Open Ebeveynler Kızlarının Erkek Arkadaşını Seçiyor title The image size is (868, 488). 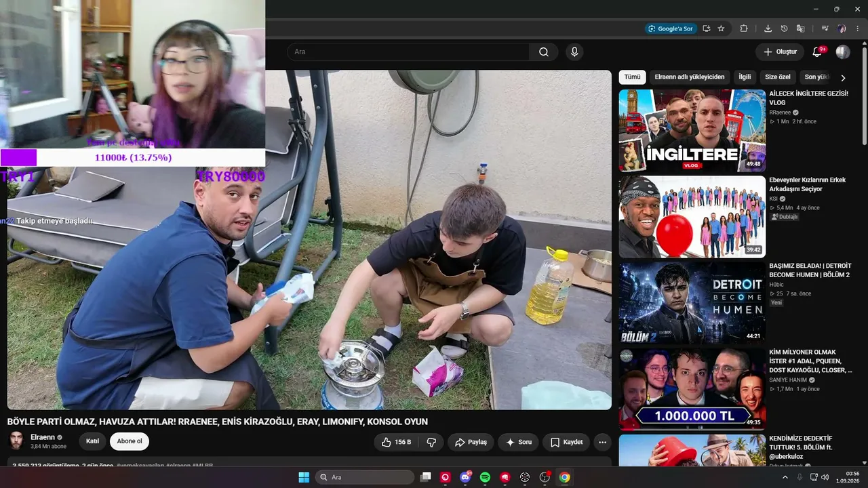coord(807,184)
